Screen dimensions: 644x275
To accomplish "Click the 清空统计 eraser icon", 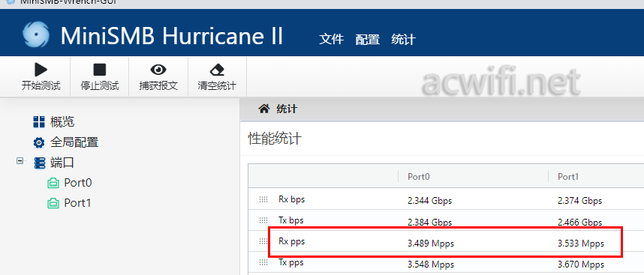I will coord(217,70).
